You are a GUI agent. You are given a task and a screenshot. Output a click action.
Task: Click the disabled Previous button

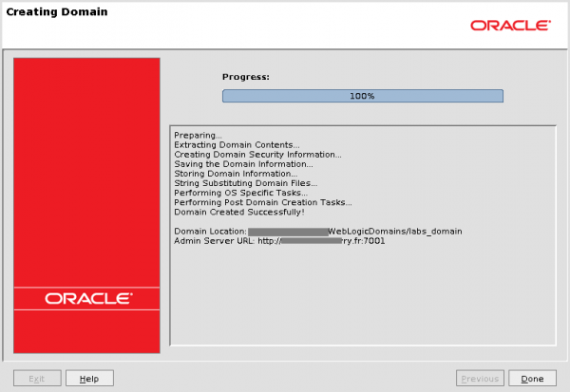click(x=480, y=378)
